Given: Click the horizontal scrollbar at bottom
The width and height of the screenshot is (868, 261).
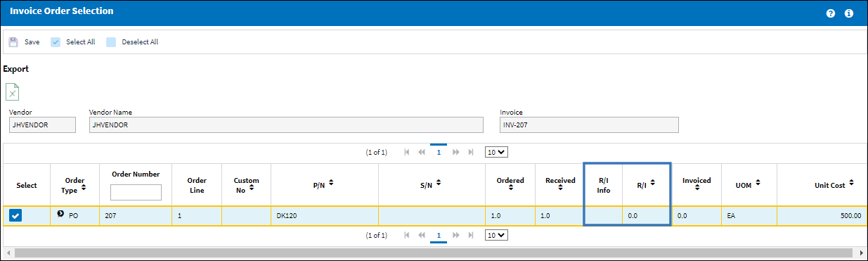Looking at the screenshot, I should point(434,252).
